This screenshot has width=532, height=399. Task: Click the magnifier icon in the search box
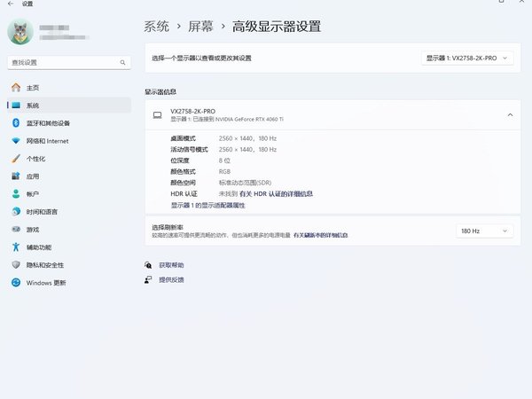click(122, 62)
